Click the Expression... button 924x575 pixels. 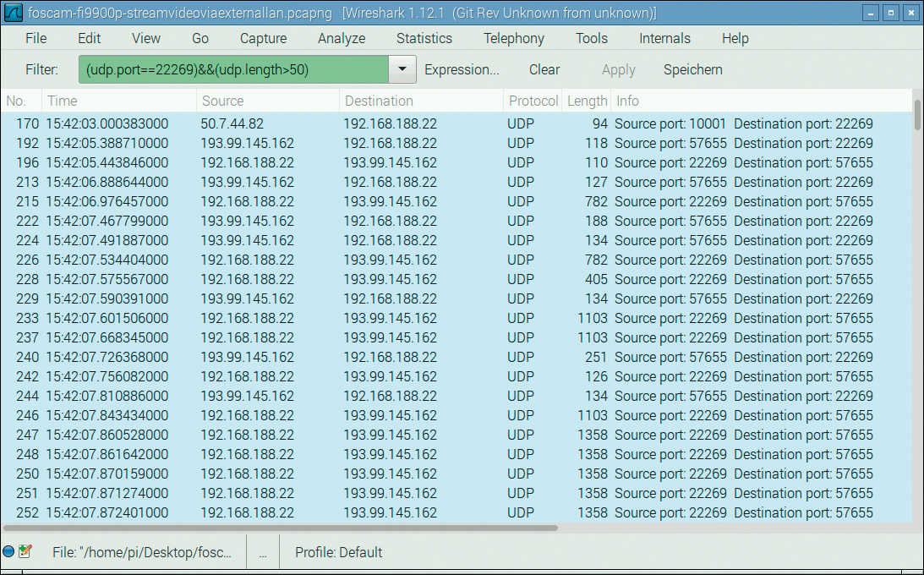point(462,69)
